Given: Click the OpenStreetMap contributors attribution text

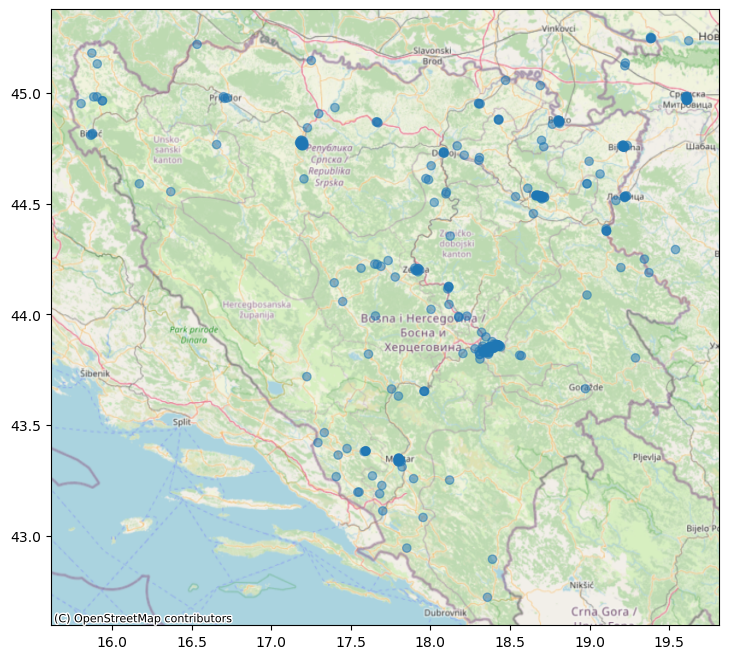Looking at the screenshot, I should [x=142, y=618].
